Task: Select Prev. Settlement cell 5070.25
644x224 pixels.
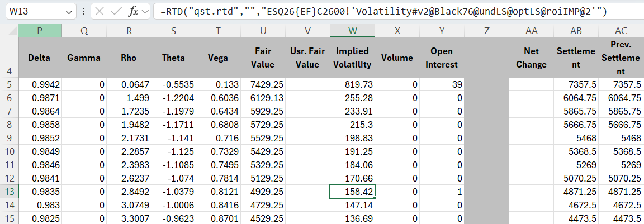Action: click(x=621, y=178)
